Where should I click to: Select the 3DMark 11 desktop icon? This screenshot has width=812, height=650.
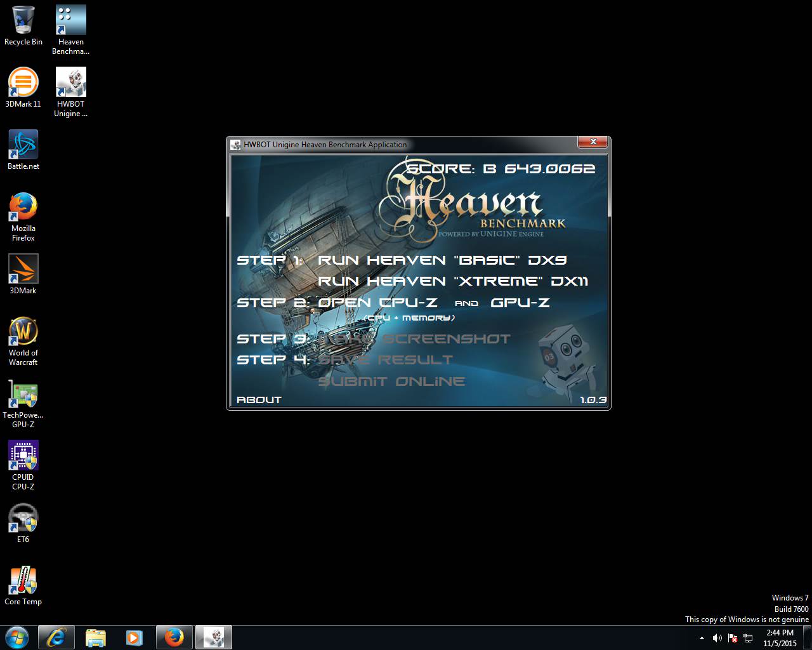coord(23,88)
